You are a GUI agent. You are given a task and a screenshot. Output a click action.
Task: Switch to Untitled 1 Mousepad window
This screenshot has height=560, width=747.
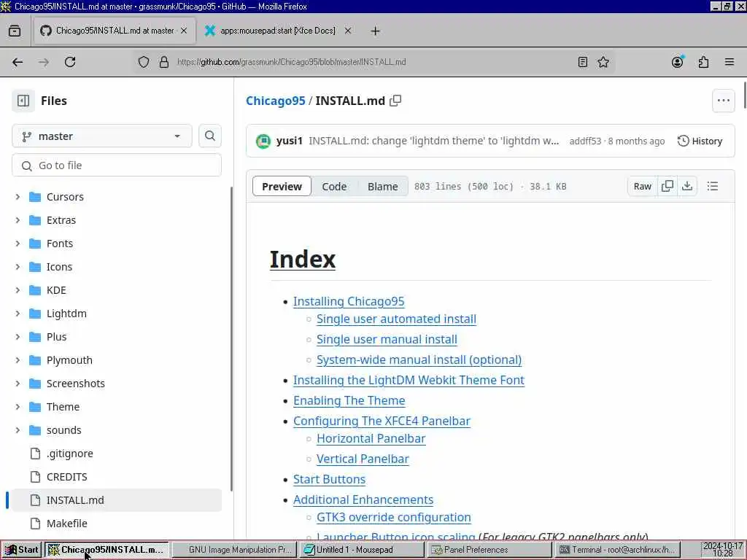point(360,550)
